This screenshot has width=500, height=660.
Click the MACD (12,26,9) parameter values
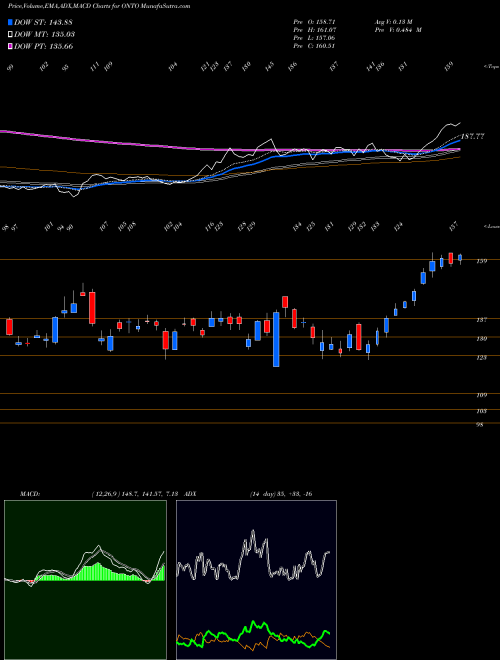click(x=136, y=494)
